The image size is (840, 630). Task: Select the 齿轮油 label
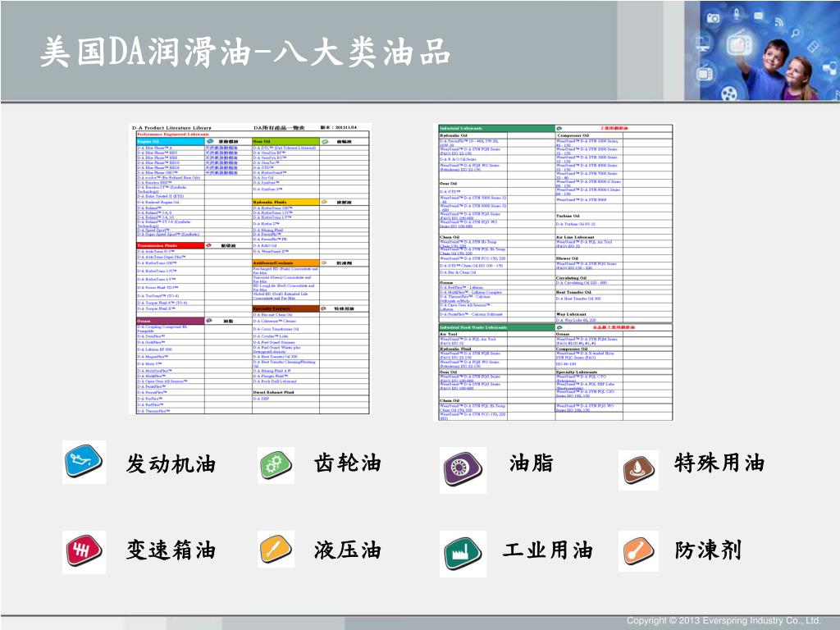(348, 463)
